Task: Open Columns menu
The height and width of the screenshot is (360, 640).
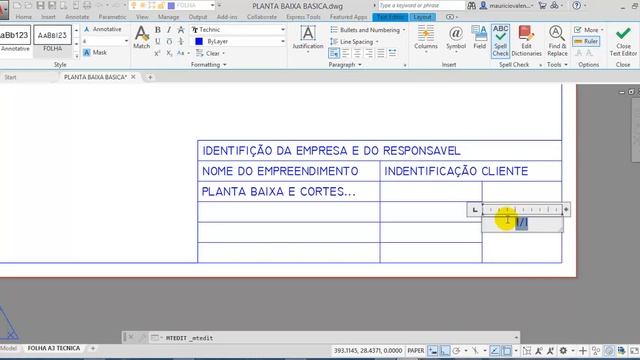Action: (x=426, y=38)
